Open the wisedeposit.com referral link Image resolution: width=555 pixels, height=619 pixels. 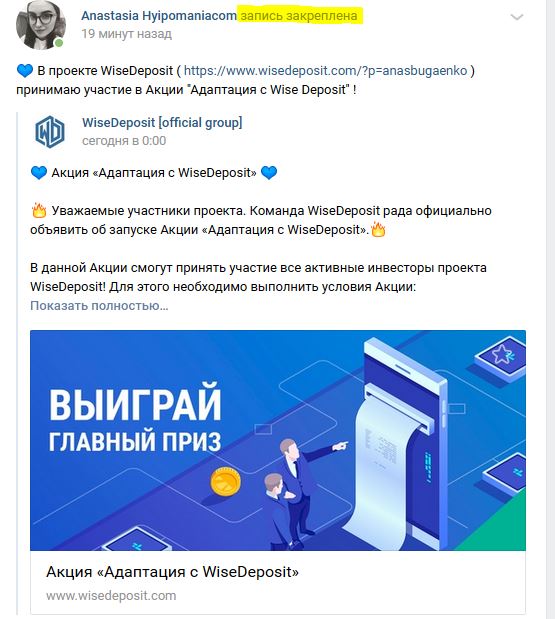(x=325, y=71)
